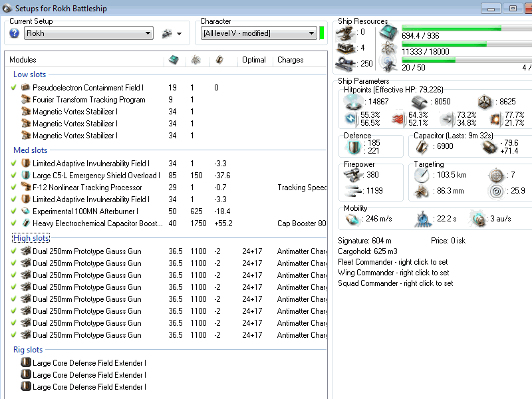
Task: Click the launcher hardpoints icon showing 4
Action: point(345,48)
